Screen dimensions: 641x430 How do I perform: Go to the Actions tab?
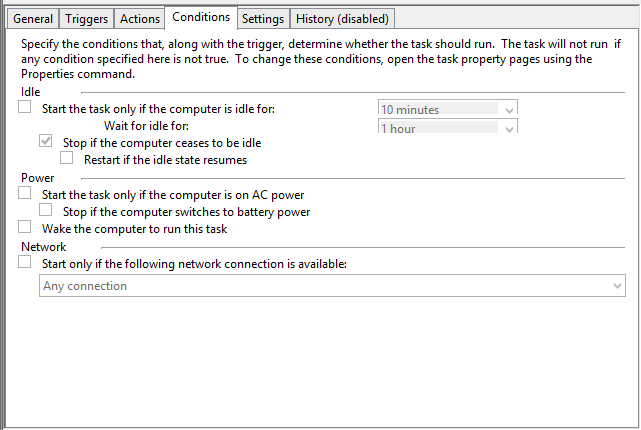[x=139, y=19]
